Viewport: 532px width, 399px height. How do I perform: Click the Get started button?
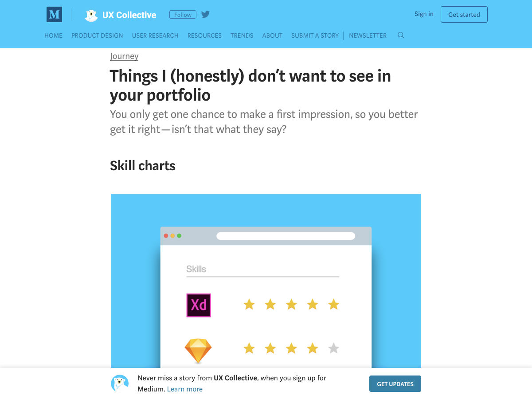pyautogui.click(x=464, y=15)
